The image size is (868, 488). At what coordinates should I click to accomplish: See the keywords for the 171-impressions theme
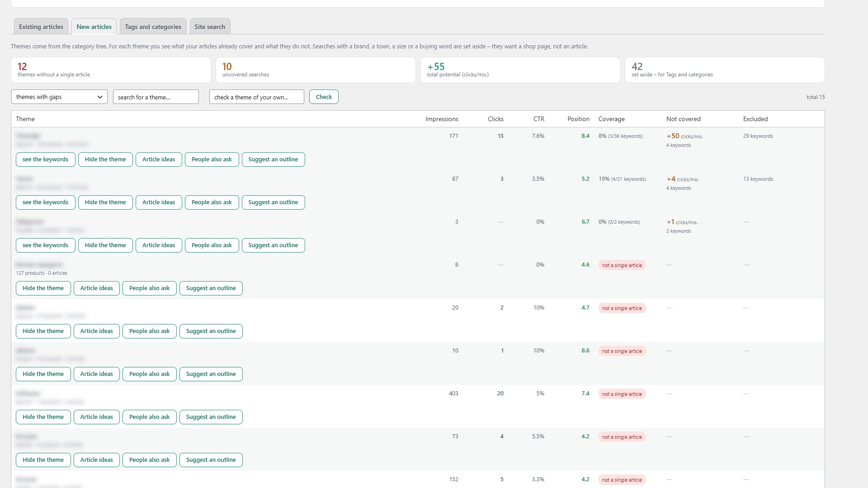point(46,160)
